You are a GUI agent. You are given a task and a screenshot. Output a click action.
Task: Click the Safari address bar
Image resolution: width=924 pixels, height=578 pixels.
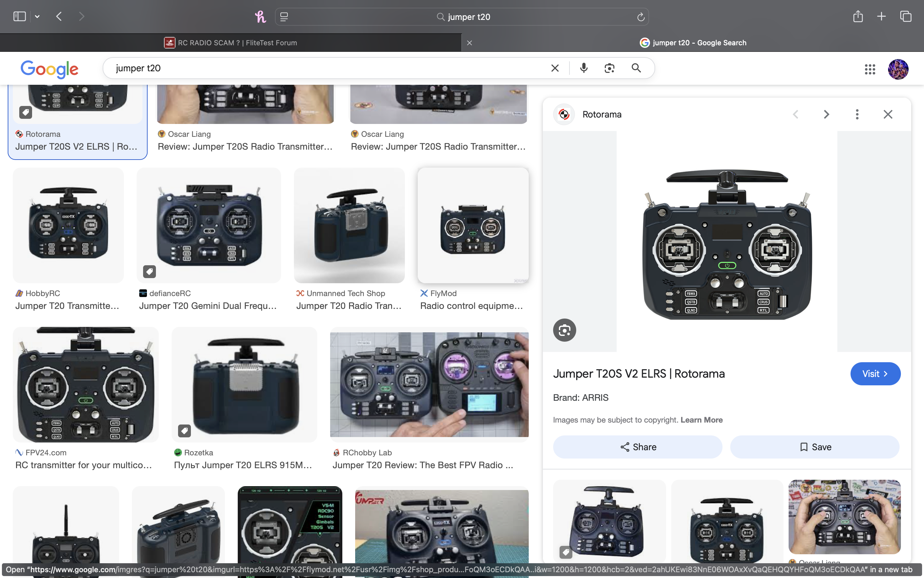tap(462, 17)
